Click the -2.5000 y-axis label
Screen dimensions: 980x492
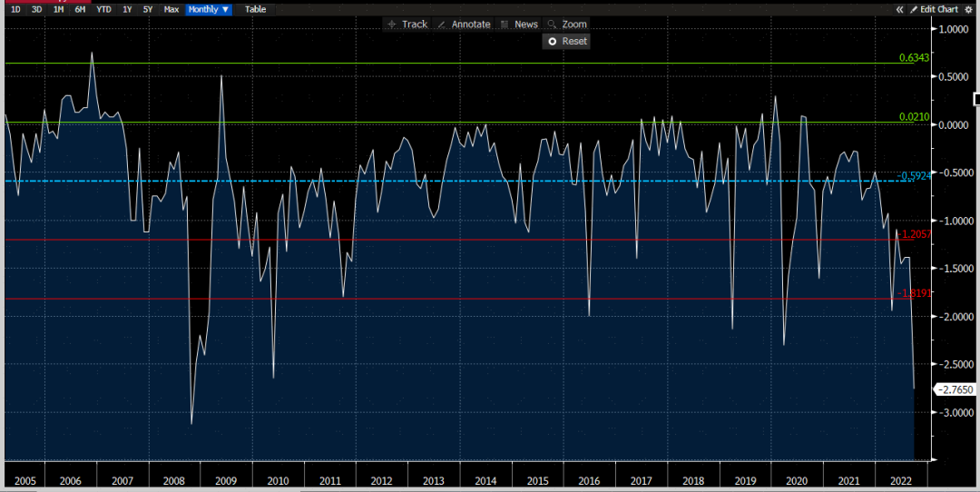point(956,365)
